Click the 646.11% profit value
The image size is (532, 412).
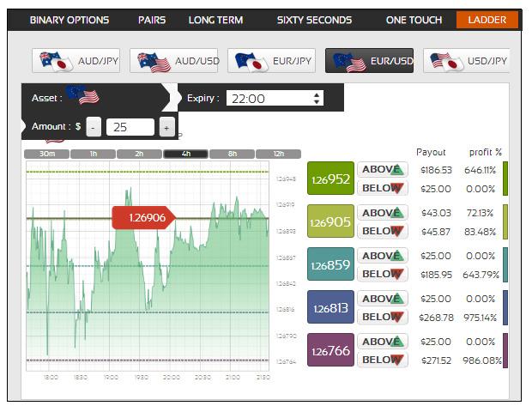point(481,170)
